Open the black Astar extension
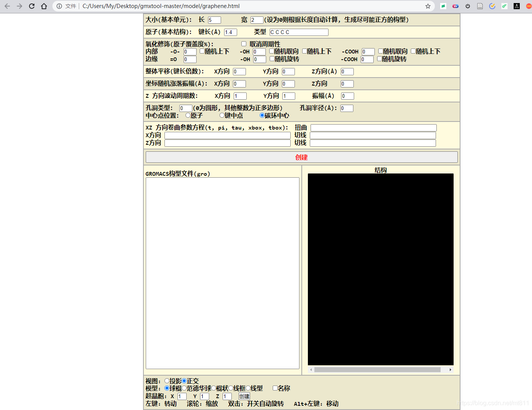The height and width of the screenshot is (410, 532). point(517,6)
